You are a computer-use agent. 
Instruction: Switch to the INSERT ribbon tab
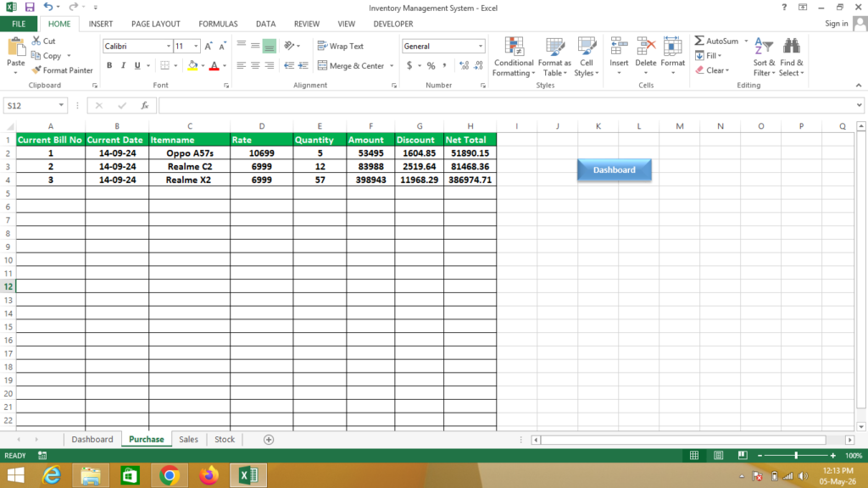[x=101, y=24]
